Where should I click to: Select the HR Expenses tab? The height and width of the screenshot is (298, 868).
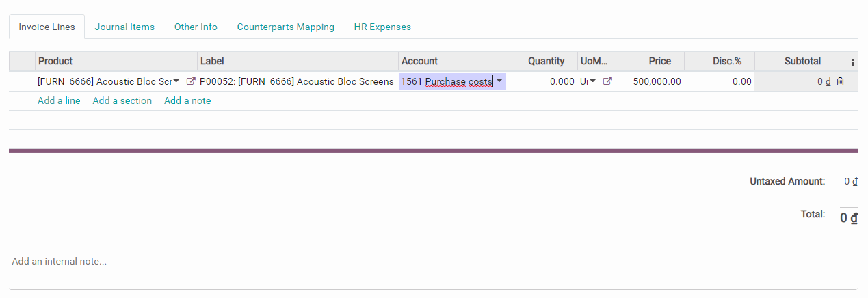382,27
